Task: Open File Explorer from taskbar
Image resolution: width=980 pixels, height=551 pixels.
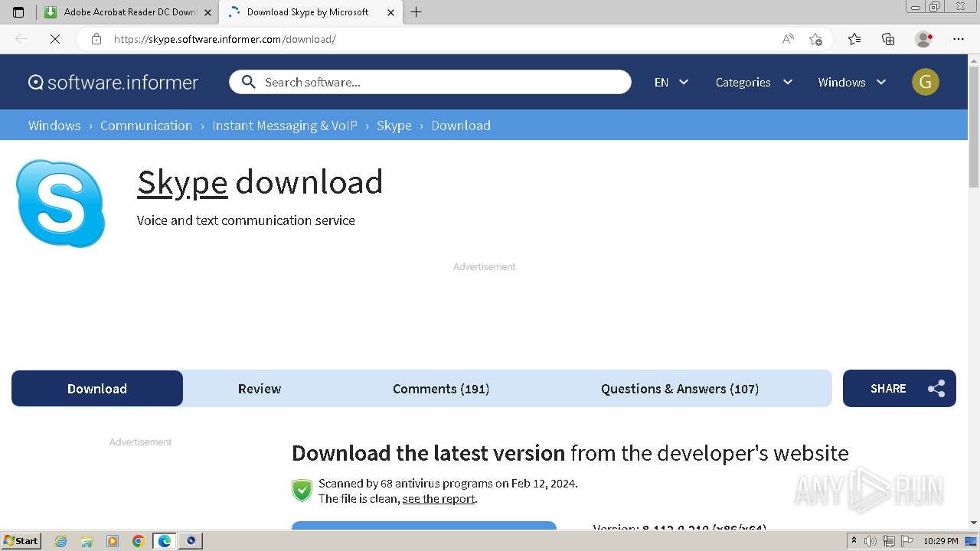Action: pos(87,541)
